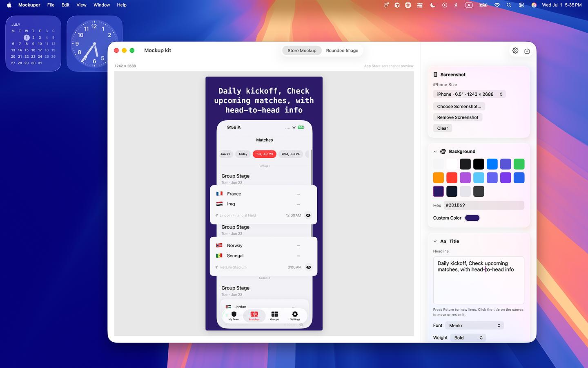588x368 pixels.
Task: Click the Settings gear tab in preview
Action: tap(295, 314)
